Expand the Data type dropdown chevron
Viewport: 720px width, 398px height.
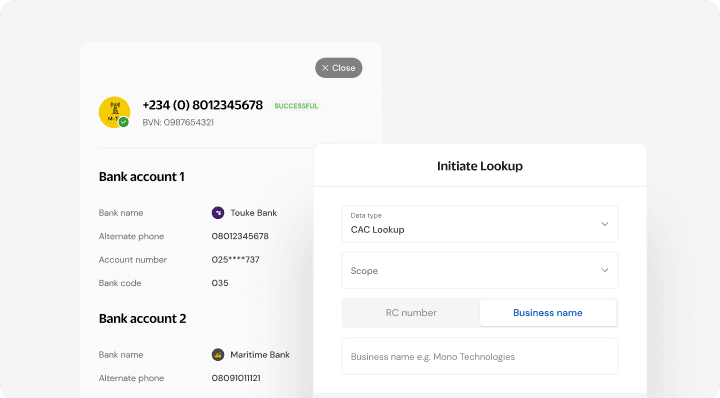tap(605, 224)
